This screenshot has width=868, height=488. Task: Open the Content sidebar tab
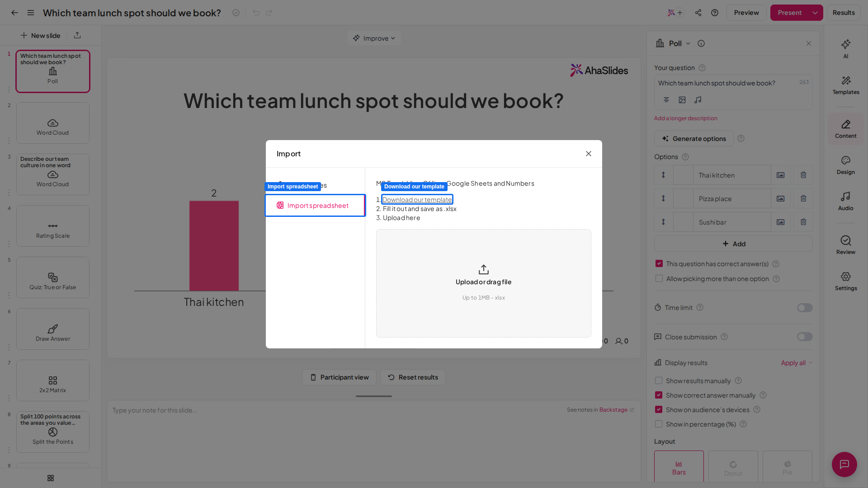(x=846, y=129)
